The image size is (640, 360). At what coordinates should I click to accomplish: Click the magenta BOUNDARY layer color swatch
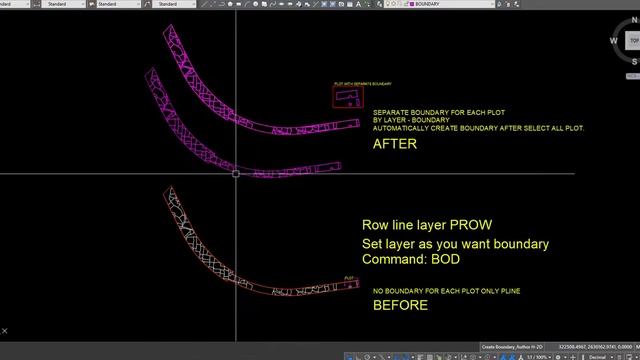point(411,4)
